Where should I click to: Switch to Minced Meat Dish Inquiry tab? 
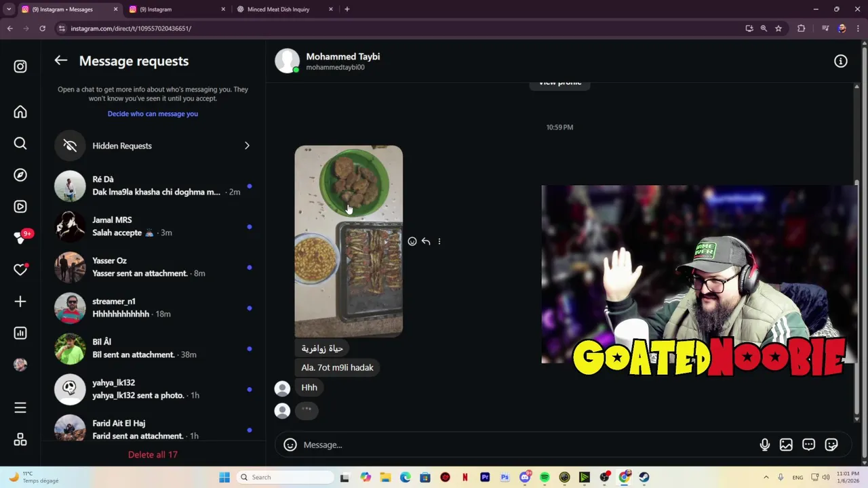pyautogui.click(x=285, y=9)
